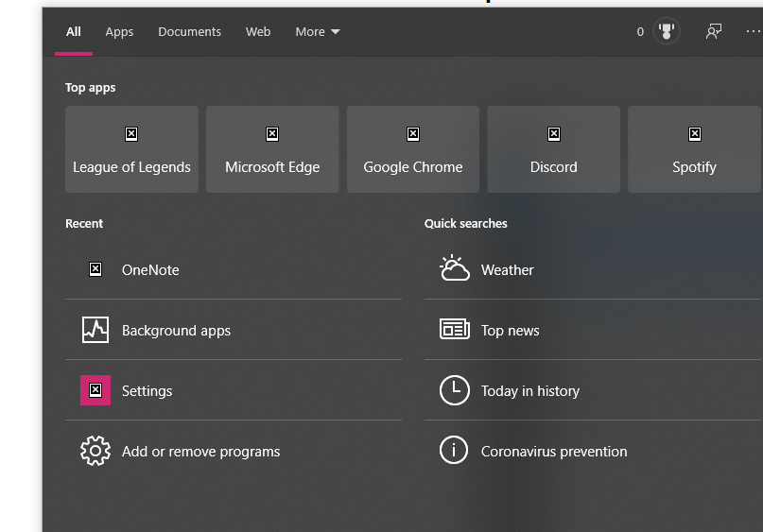Search for Weather
Image resolution: width=763 pixels, height=532 pixels.
tap(593, 270)
